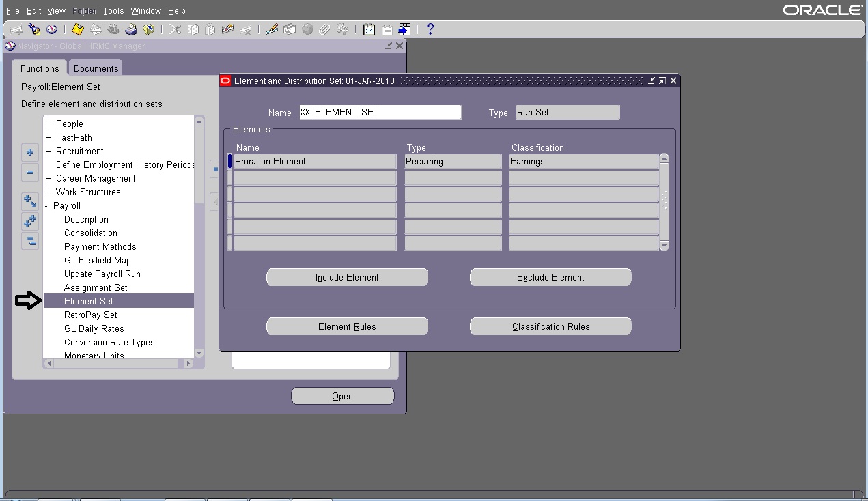Click the Translations globe icon

point(307,30)
